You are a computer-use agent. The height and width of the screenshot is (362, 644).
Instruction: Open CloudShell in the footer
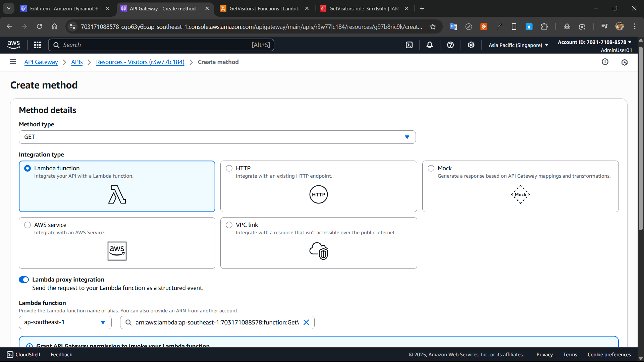point(23,355)
